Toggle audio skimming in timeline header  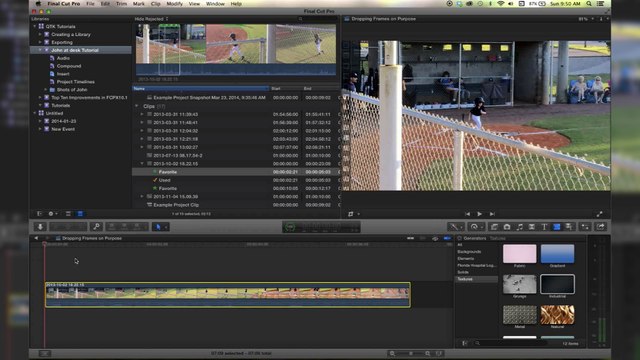pos(423,238)
